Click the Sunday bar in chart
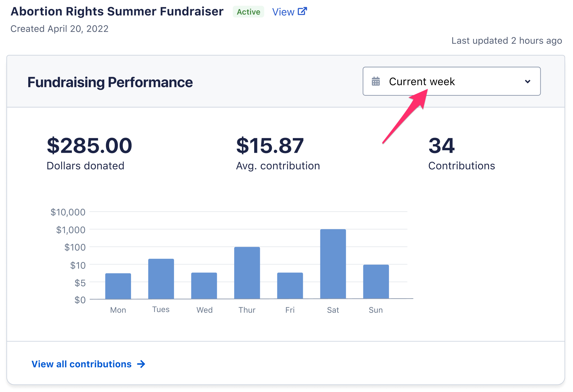 pos(376,282)
